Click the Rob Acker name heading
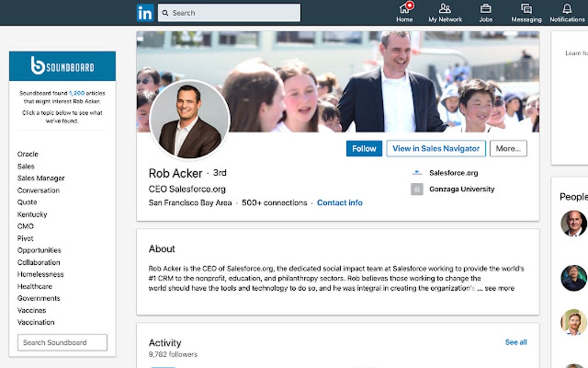 pos(175,173)
